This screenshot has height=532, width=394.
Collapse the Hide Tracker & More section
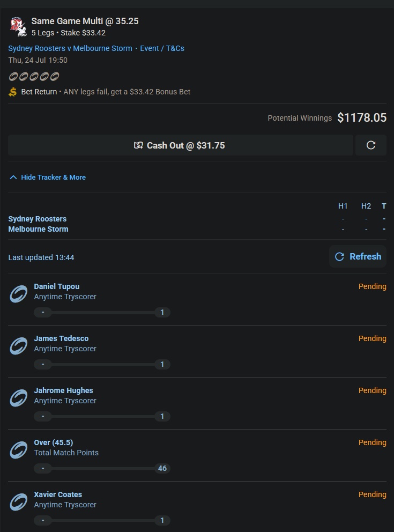pyautogui.click(x=48, y=177)
